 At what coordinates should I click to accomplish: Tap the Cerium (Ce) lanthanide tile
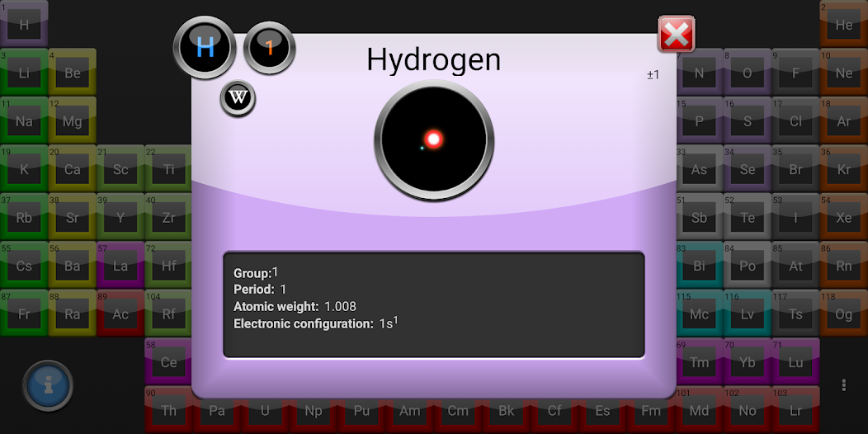point(168,362)
